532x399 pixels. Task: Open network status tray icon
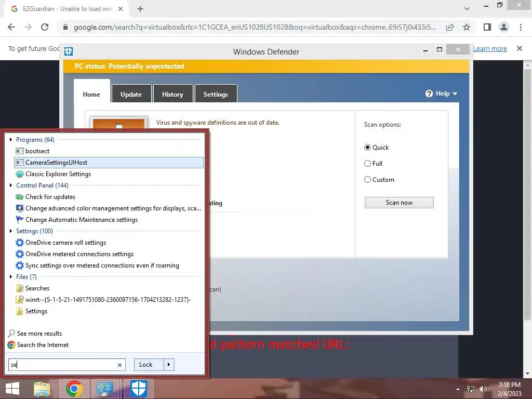point(471,389)
